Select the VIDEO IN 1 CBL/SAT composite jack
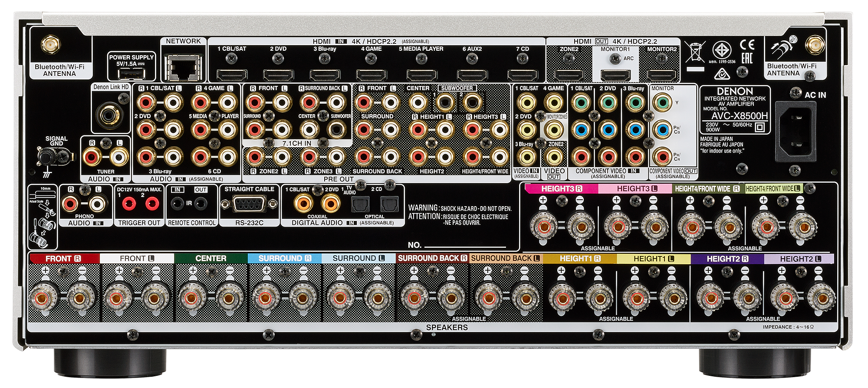The image size is (868, 388). (x=526, y=103)
